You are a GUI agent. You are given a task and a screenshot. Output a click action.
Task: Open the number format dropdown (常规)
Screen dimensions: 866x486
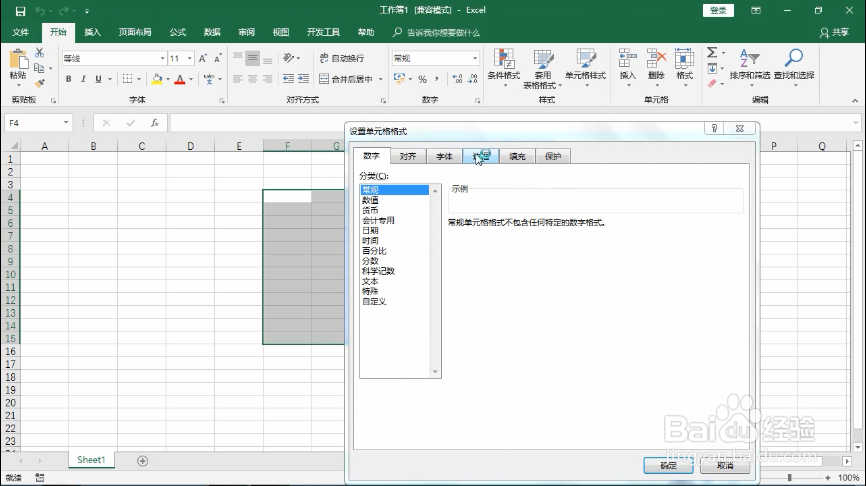pos(474,59)
